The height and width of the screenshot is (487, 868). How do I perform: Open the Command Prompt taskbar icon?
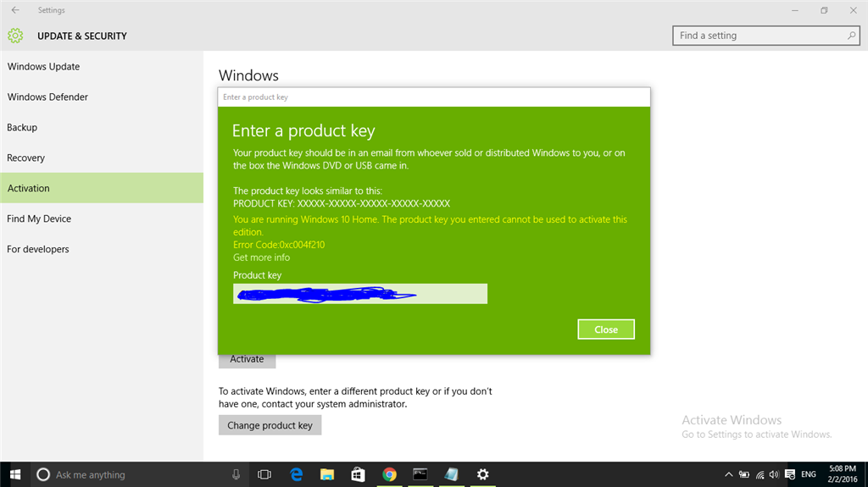tap(420, 474)
